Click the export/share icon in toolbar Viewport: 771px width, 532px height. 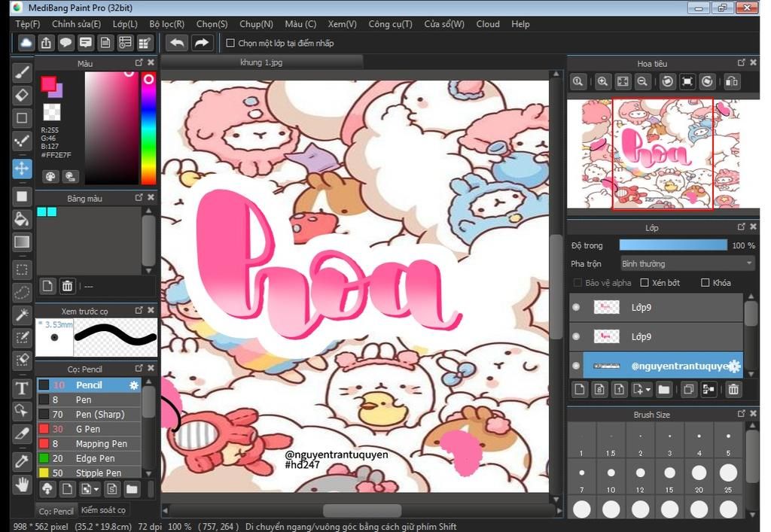[46, 43]
